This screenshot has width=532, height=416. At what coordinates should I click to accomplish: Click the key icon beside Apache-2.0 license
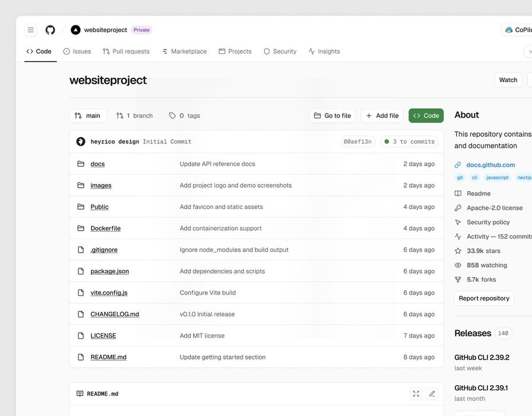tap(458, 208)
